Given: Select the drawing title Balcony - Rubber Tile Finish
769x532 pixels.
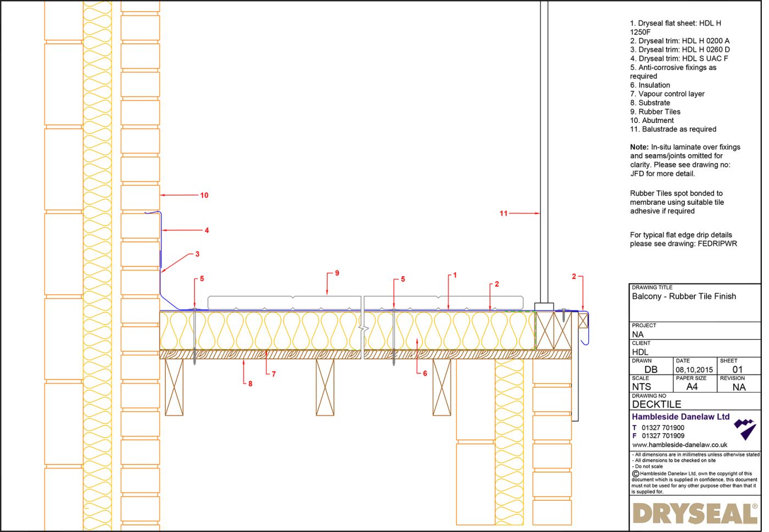Looking at the screenshot, I should click(x=683, y=296).
